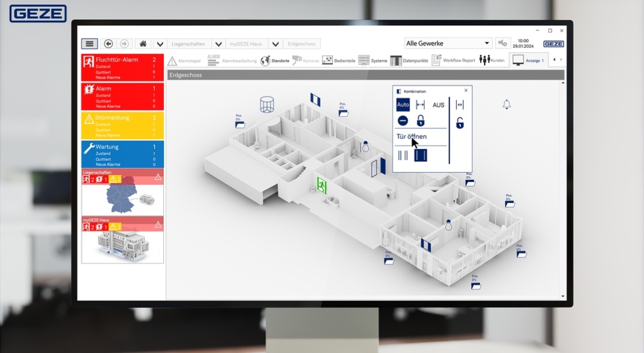Activate the locked padlock icon
The height and width of the screenshot is (353, 644).
point(421,120)
